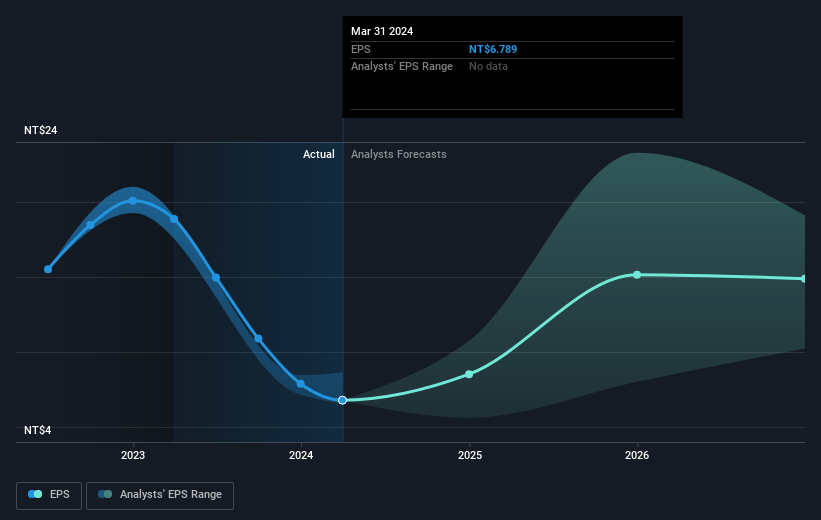The height and width of the screenshot is (520, 821).
Task: Select the Mar 31 2024 EPS data point
Action: [342, 400]
